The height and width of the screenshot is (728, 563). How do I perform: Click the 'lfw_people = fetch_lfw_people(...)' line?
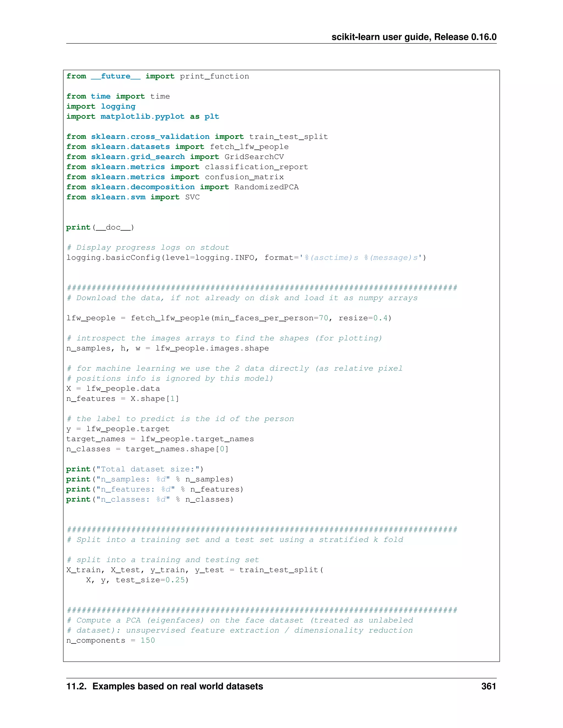[229, 318]
